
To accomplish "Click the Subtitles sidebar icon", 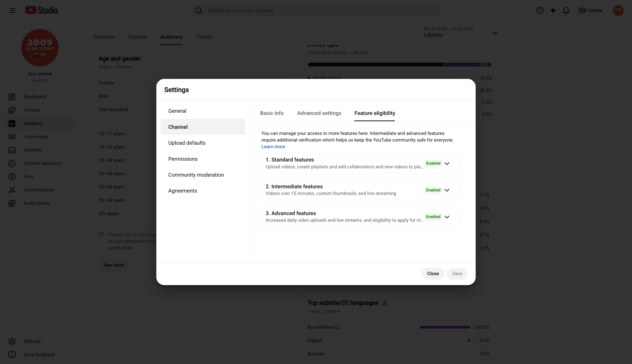I will tap(12, 150).
